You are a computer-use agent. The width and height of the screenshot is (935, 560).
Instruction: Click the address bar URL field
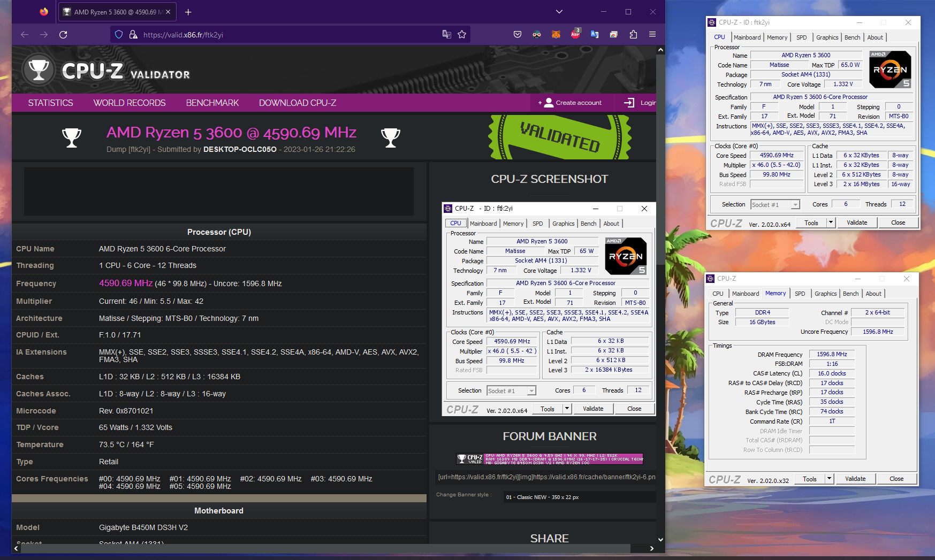click(289, 35)
